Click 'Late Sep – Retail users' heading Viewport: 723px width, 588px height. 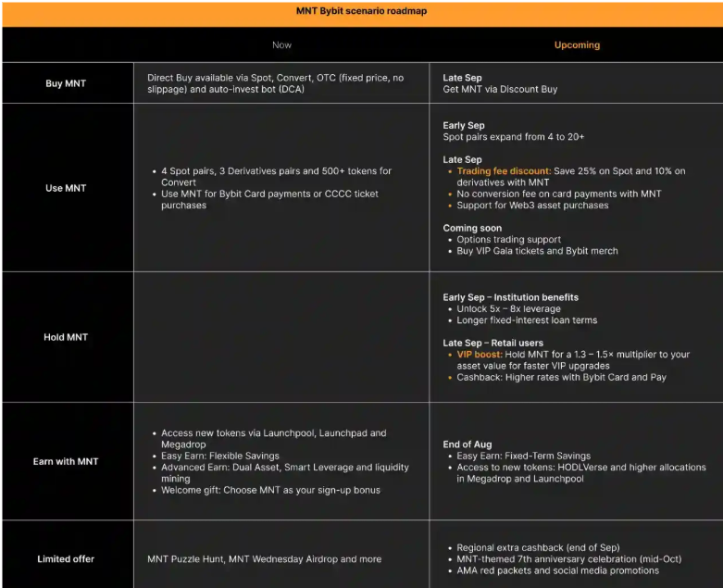pyautogui.click(x=492, y=343)
